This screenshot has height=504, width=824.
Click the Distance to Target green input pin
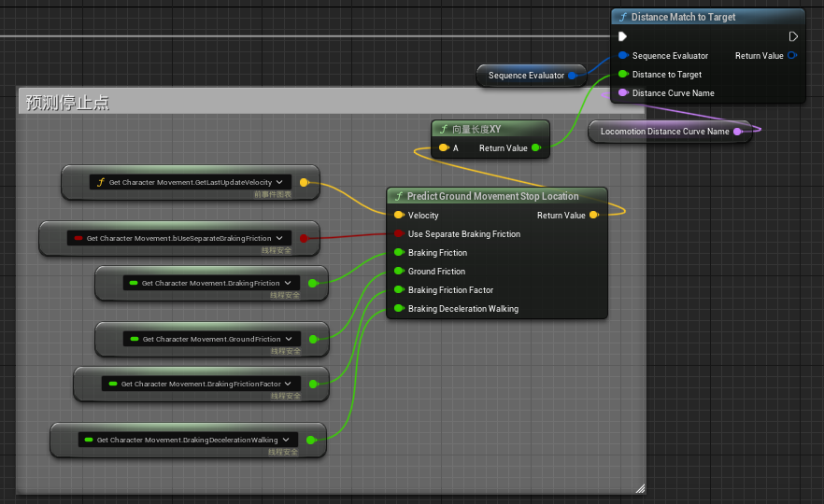tap(623, 74)
